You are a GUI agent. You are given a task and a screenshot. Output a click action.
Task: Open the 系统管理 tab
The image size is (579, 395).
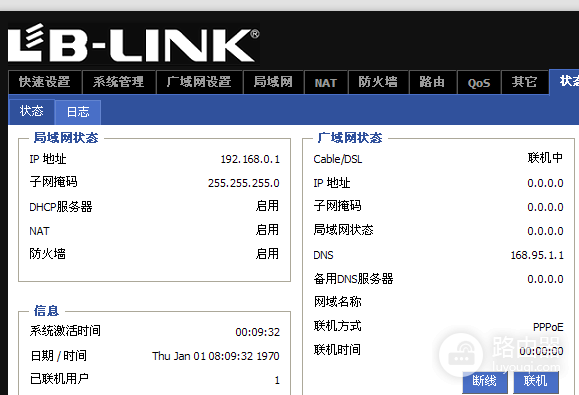[x=119, y=82]
